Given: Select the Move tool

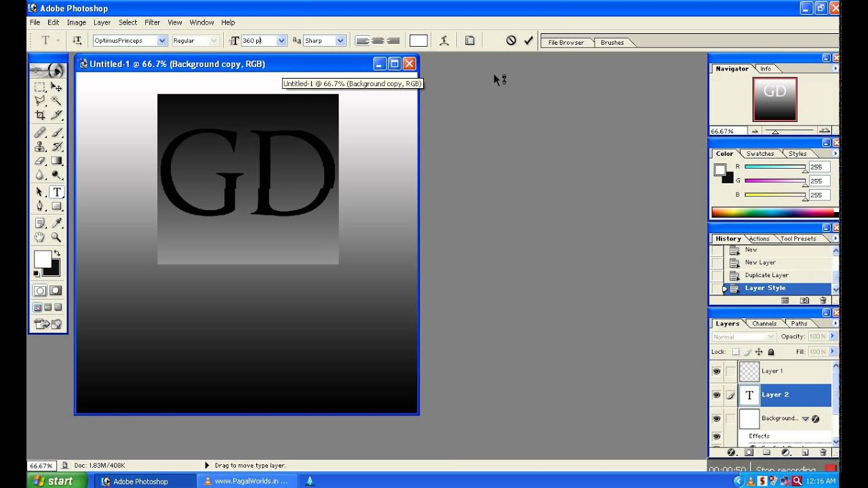Looking at the screenshot, I should tap(56, 87).
